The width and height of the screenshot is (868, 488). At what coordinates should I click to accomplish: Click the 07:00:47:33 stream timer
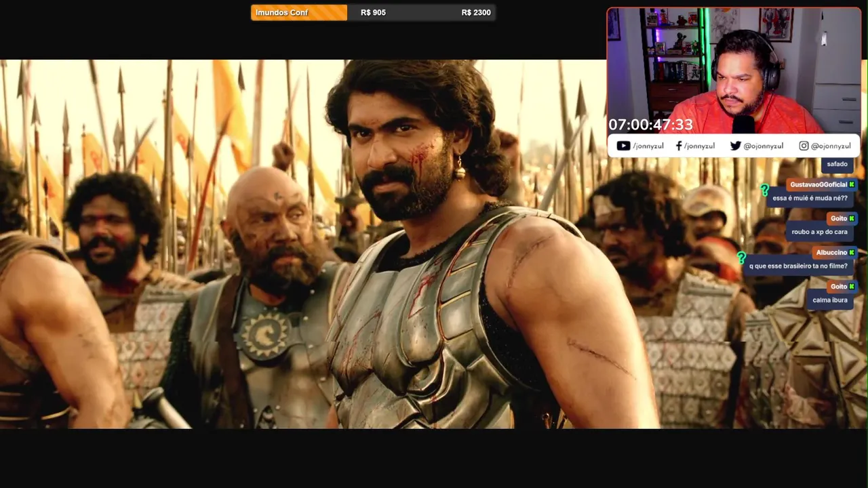(x=650, y=125)
